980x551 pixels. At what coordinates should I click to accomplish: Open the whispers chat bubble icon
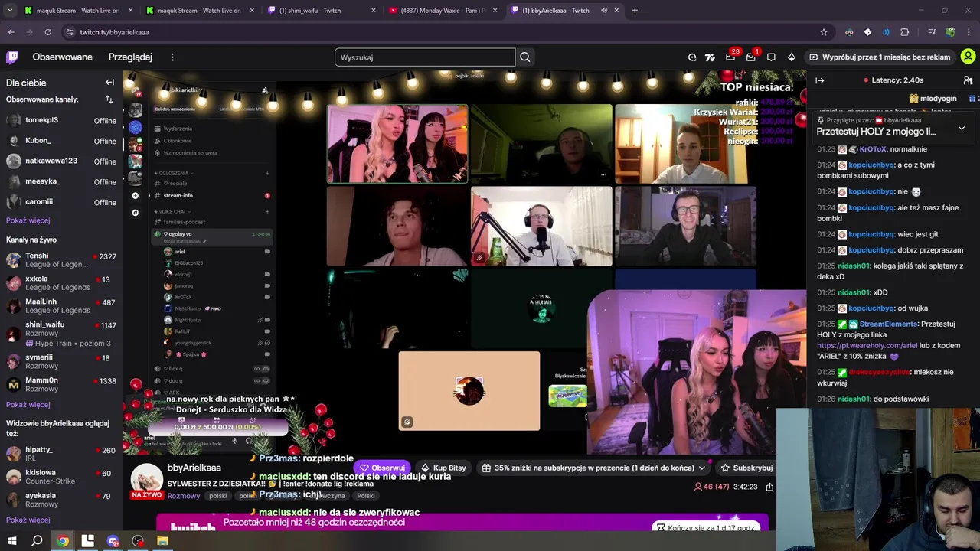tap(771, 57)
